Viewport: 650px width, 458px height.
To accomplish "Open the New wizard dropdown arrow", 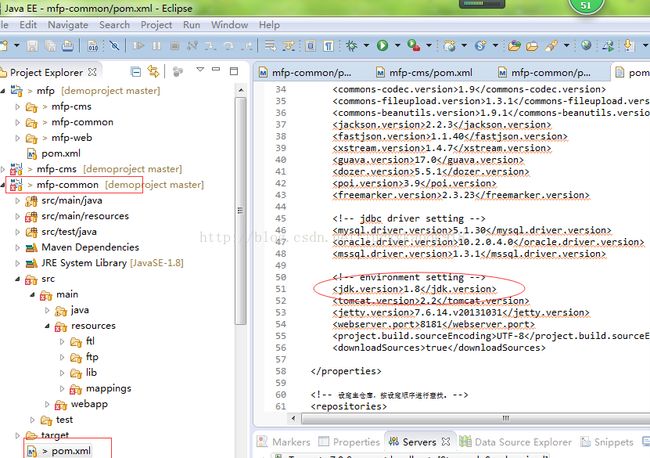I will point(17,45).
